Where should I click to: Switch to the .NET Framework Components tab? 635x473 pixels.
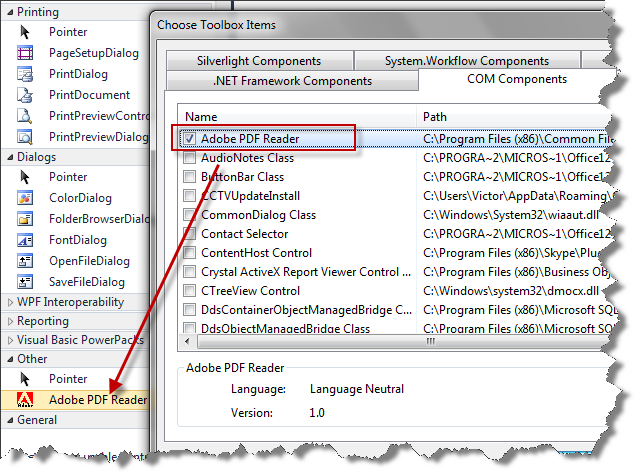pos(292,81)
